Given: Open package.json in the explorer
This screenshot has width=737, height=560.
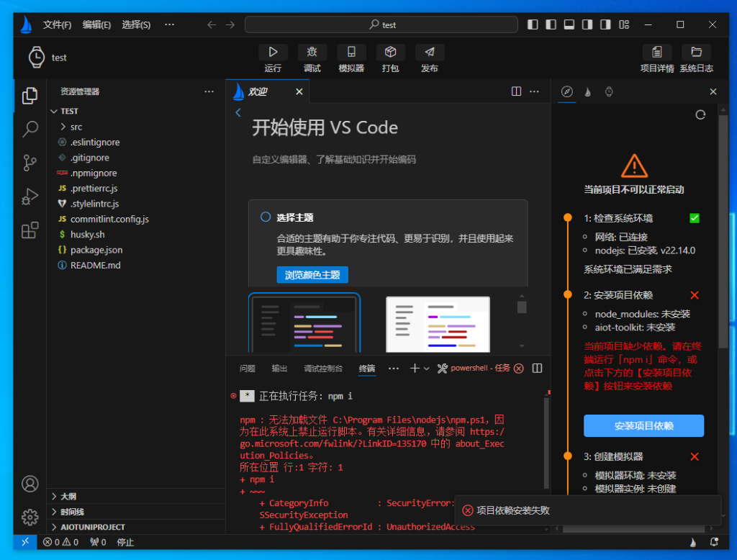Looking at the screenshot, I should point(136,250).
